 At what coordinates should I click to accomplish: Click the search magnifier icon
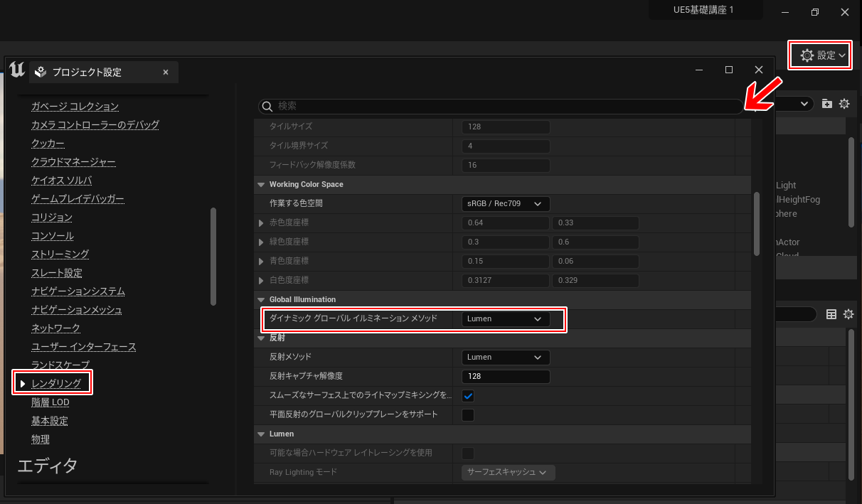point(268,106)
